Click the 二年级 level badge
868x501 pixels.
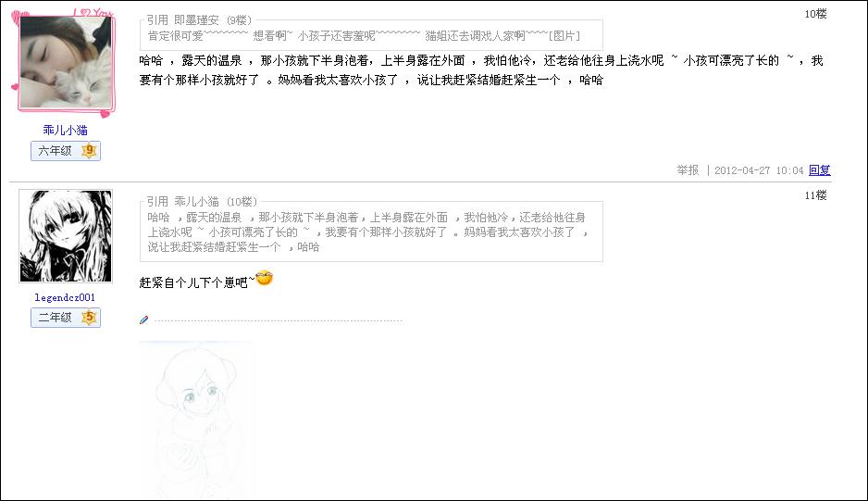coord(66,318)
